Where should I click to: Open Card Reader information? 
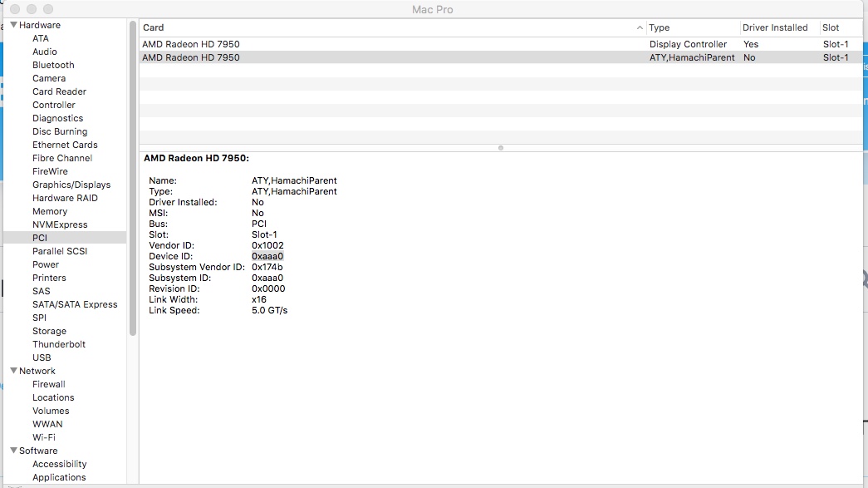[59, 91]
